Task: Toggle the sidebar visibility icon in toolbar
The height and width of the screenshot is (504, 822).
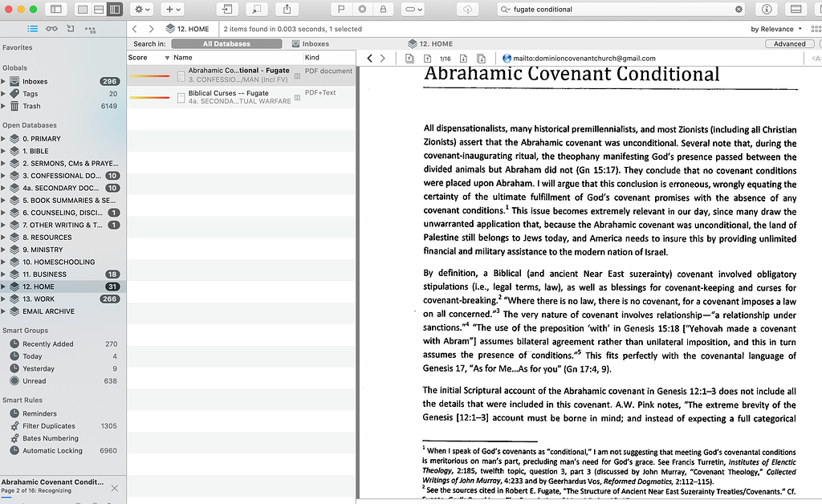Action: (55, 9)
